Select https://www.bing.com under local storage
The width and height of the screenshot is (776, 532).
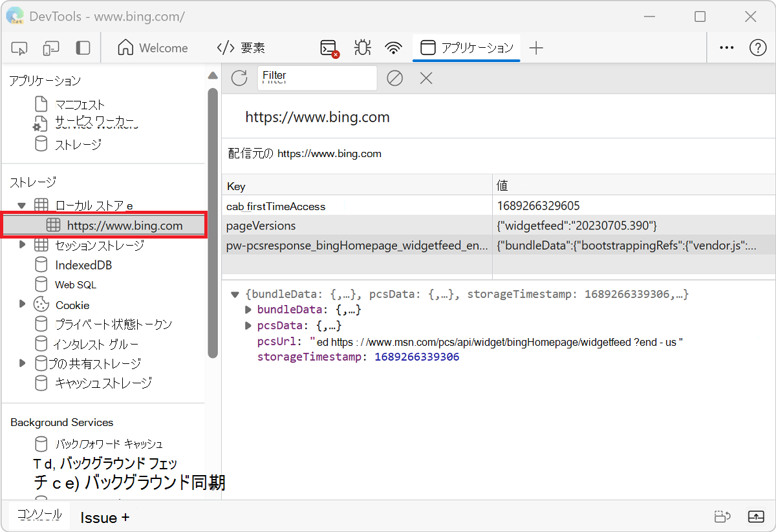click(125, 226)
